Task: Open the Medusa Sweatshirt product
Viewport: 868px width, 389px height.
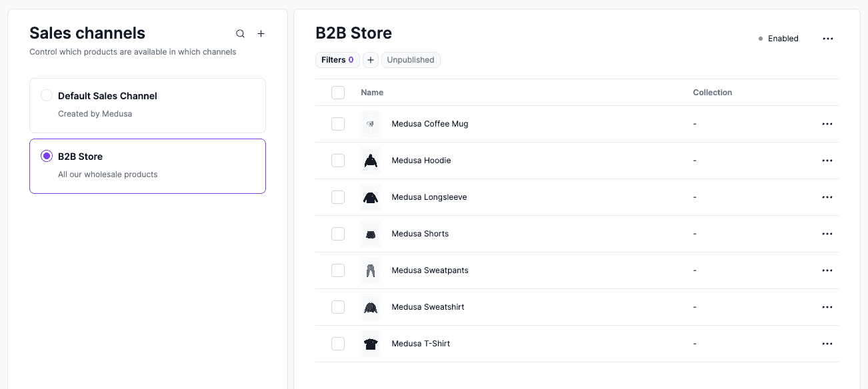Action: click(x=427, y=307)
